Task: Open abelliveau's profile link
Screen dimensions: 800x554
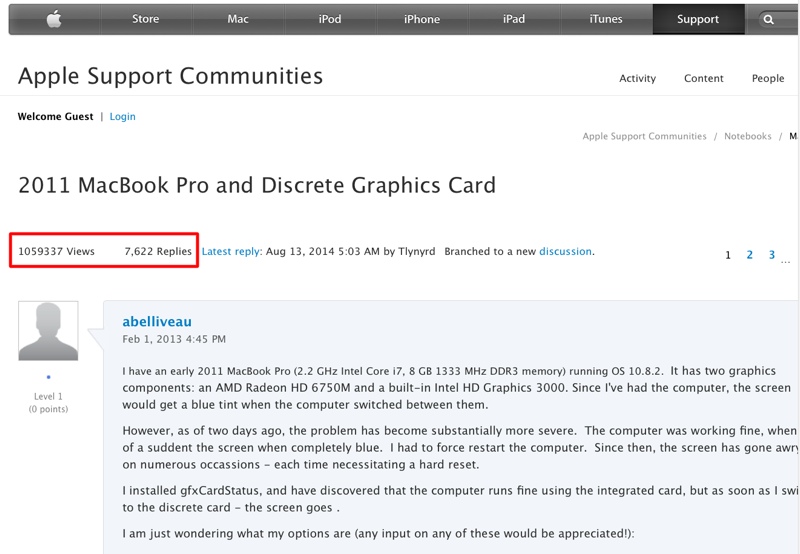Action: (157, 321)
